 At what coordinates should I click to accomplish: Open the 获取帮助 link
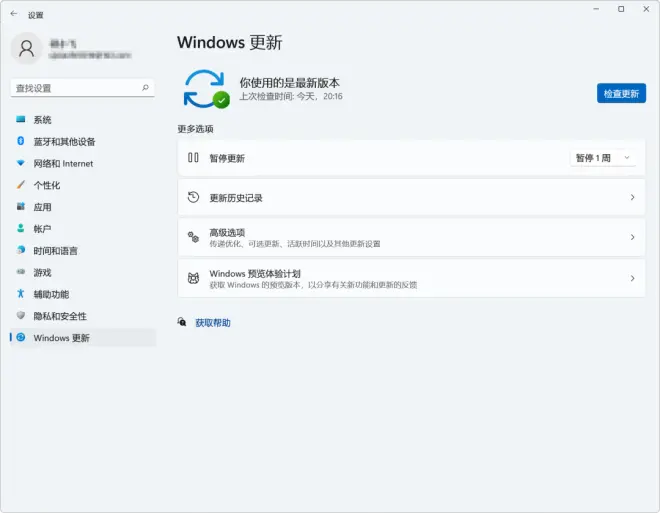pyautogui.click(x=213, y=323)
